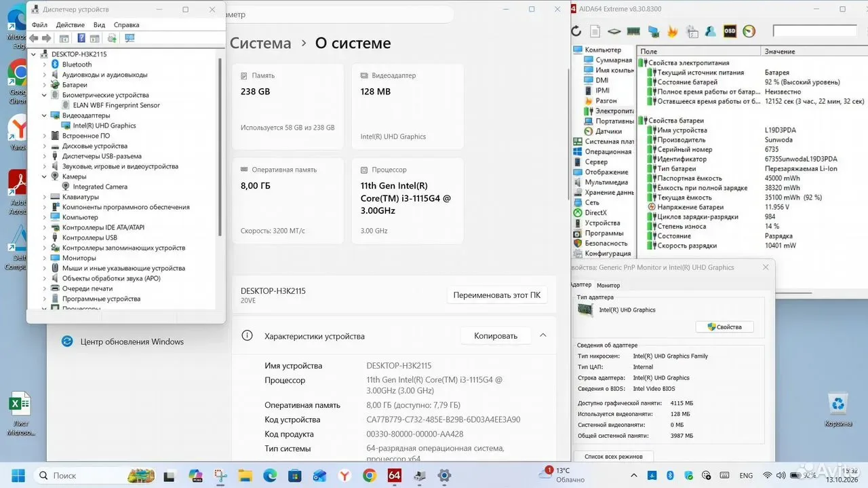Expand Батареи node in Device Manager
Screen dimensions: 868x488
point(45,85)
